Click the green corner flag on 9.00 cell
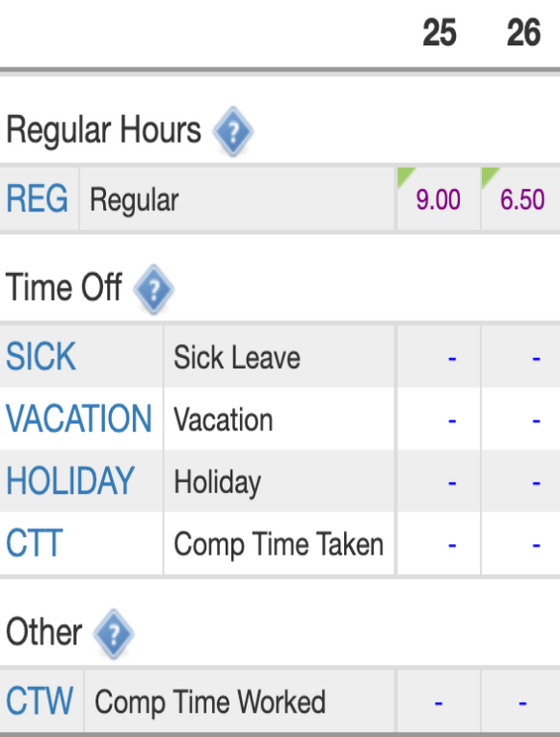The image size is (560, 737). point(405,176)
